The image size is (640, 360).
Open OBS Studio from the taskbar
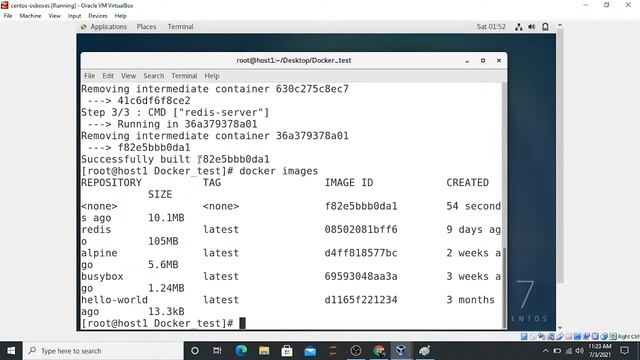point(356,351)
